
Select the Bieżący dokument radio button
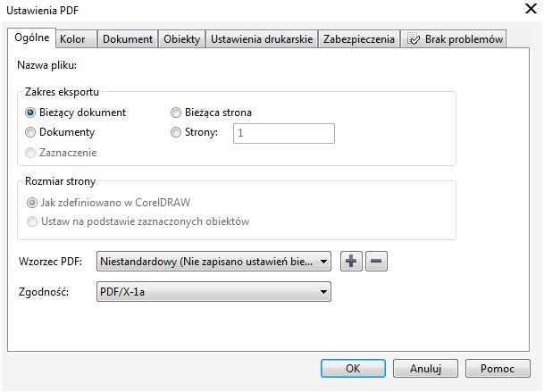tap(31, 113)
